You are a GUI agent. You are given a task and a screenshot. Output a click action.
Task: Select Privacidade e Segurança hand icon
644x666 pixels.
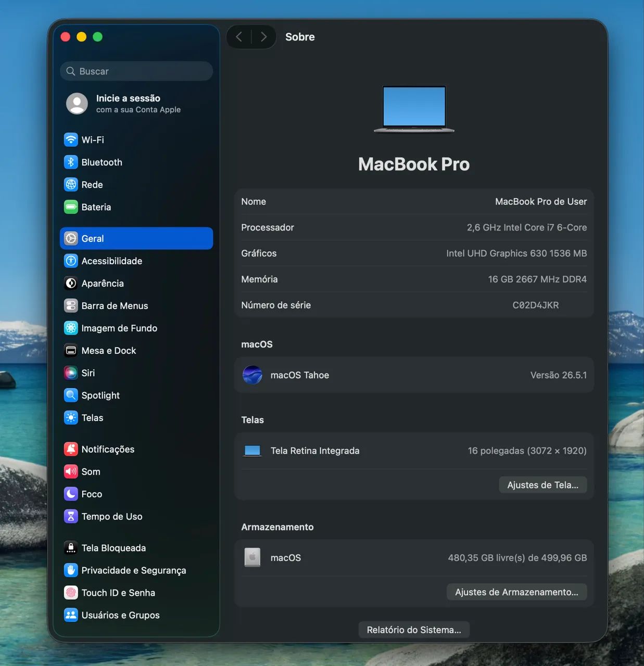(x=71, y=570)
